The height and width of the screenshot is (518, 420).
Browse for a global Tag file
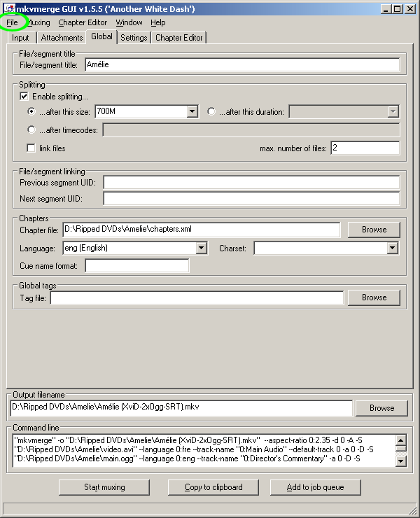(374, 297)
